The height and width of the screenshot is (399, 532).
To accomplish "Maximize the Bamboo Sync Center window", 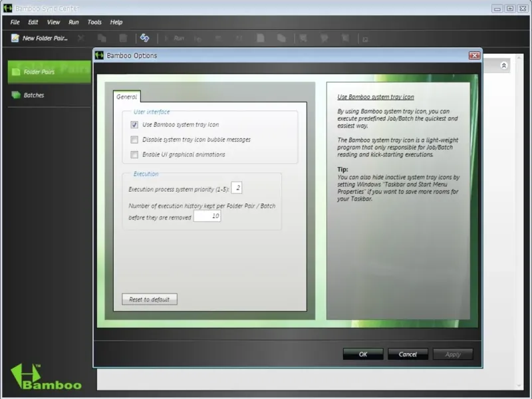I will [510, 9].
